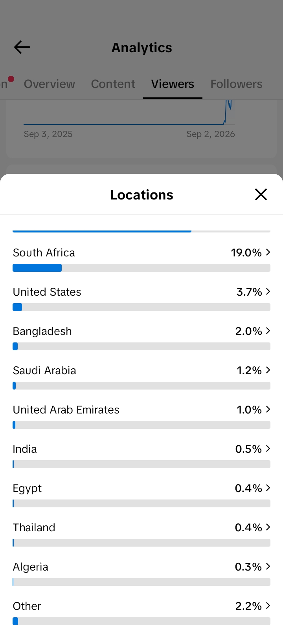Screen dimensions: 283x644
Task: Close the Locations sheet with X
Action: click(261, 194)
